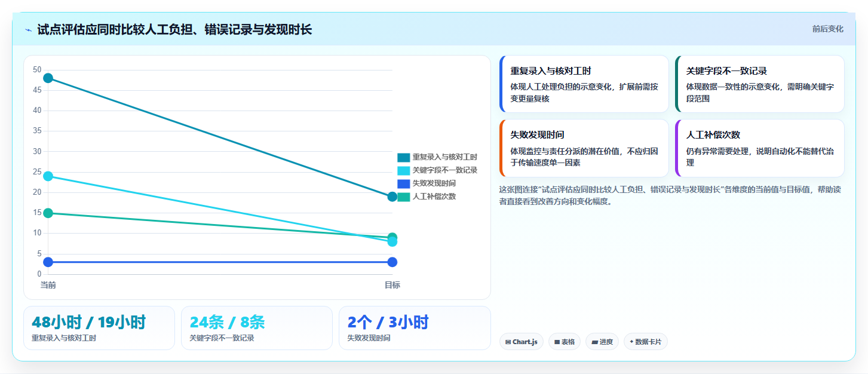868x374 pixels.
Task: Click legend text 人工补偿次数
Action: 434,197
